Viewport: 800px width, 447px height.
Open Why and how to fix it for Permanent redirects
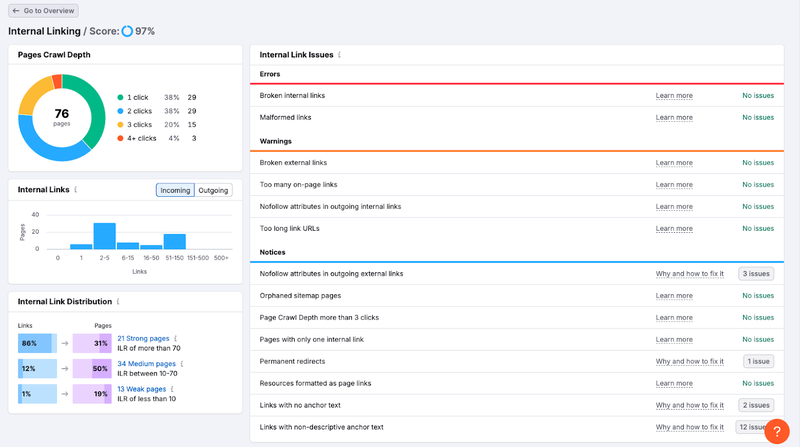point(689,361)
